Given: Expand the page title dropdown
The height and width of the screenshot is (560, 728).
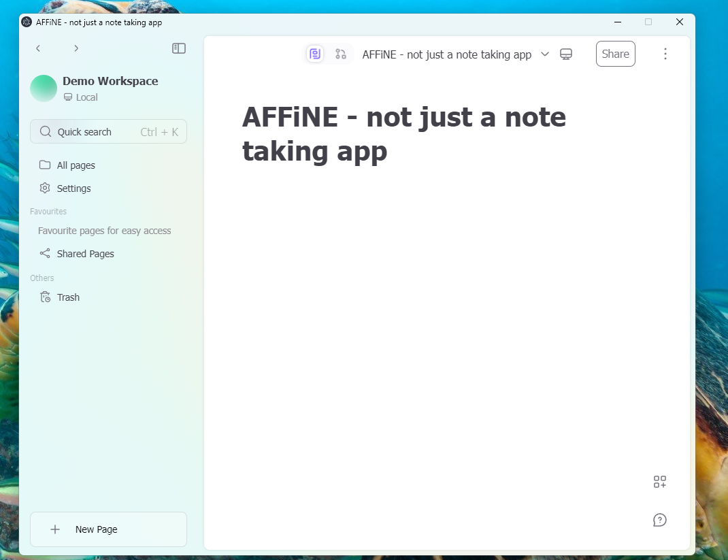Looking at the screenshot, I should (543, 54).
